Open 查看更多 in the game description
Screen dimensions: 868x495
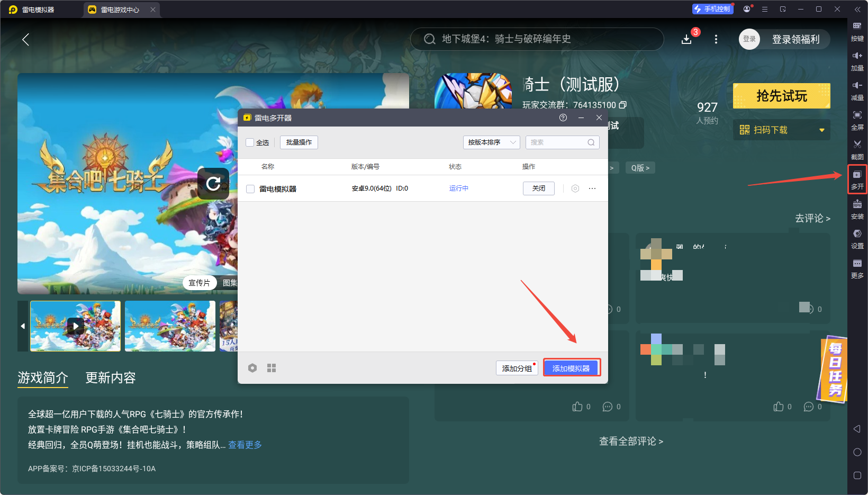tap(245, 445)
